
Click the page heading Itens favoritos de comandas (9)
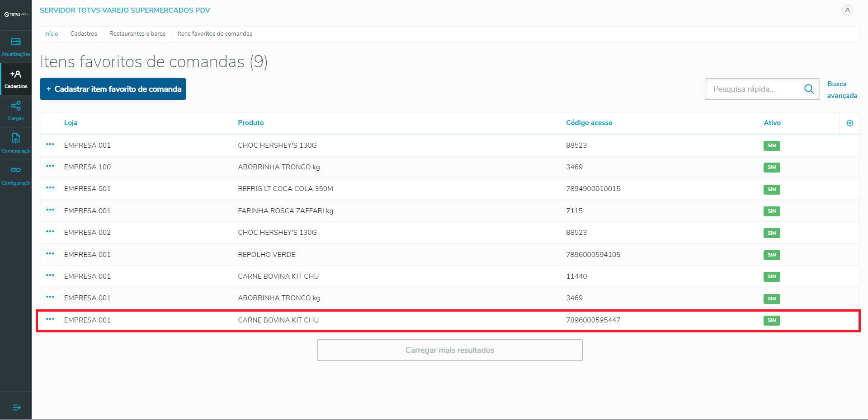click(154, 62)
